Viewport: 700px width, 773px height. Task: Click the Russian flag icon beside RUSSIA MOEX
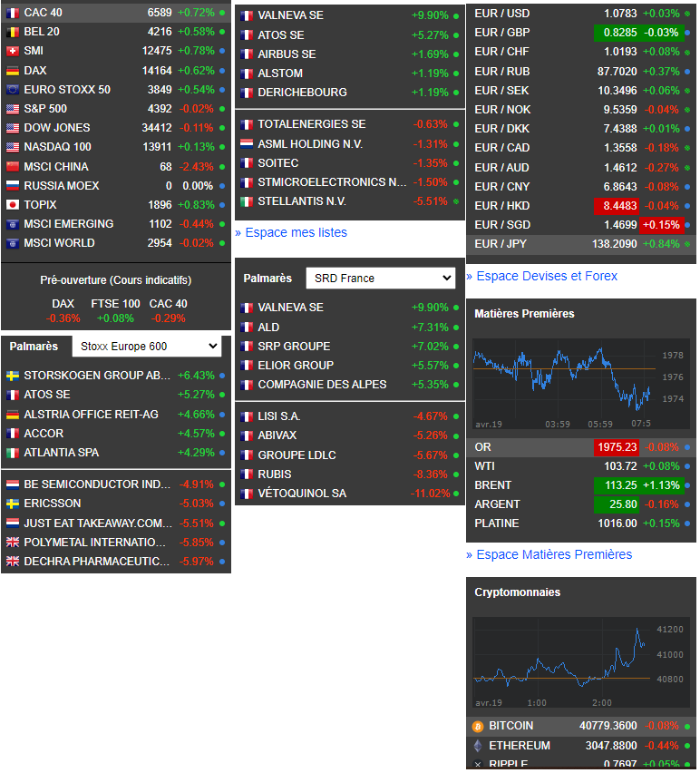(13, 186)
